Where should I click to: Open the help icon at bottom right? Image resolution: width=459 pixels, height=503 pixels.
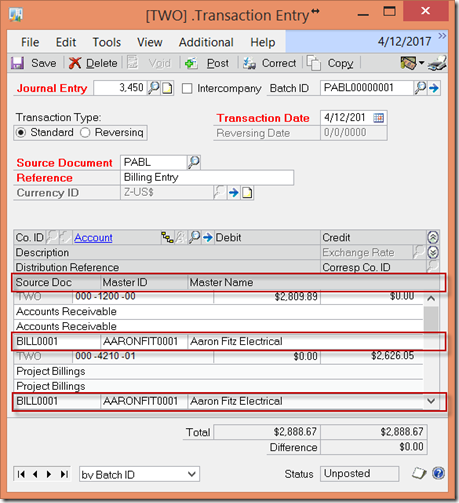[x=438, y=473]
